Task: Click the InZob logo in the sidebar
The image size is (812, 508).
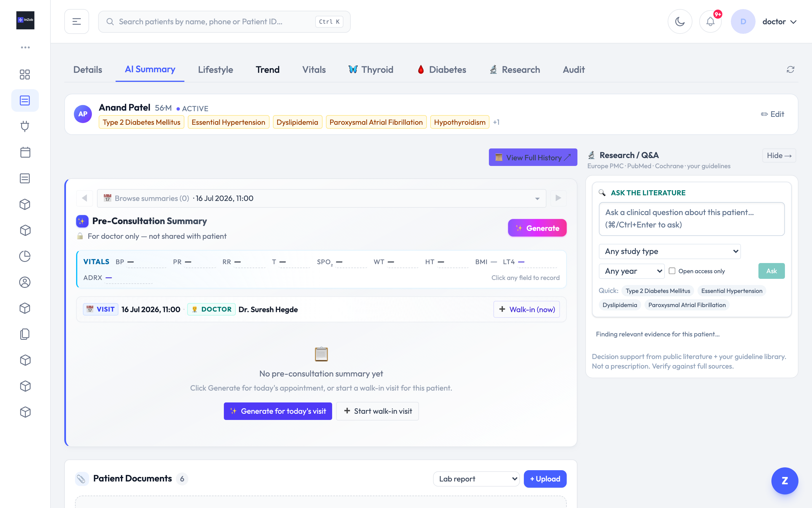Action: tap(25, 20)
